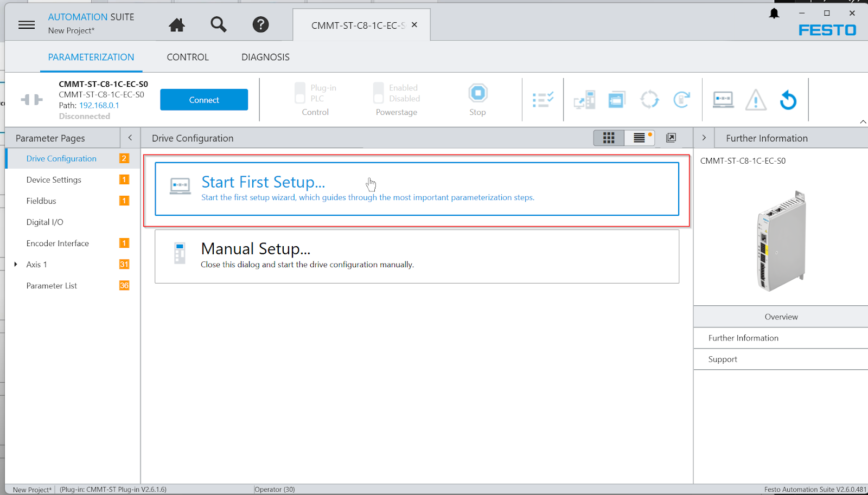Click Start First Setup... option
This screenshot has width=868, height=495.
pyautogui.click(x=417, y=189)
